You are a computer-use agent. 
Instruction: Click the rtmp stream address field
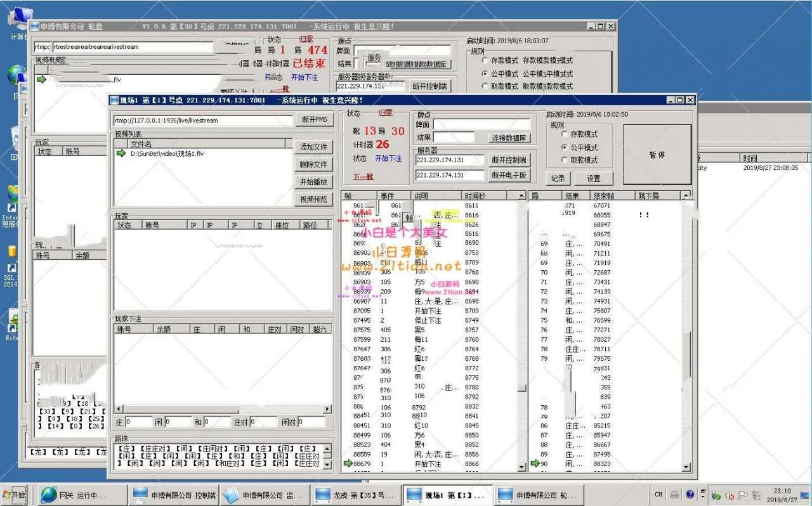203,120
